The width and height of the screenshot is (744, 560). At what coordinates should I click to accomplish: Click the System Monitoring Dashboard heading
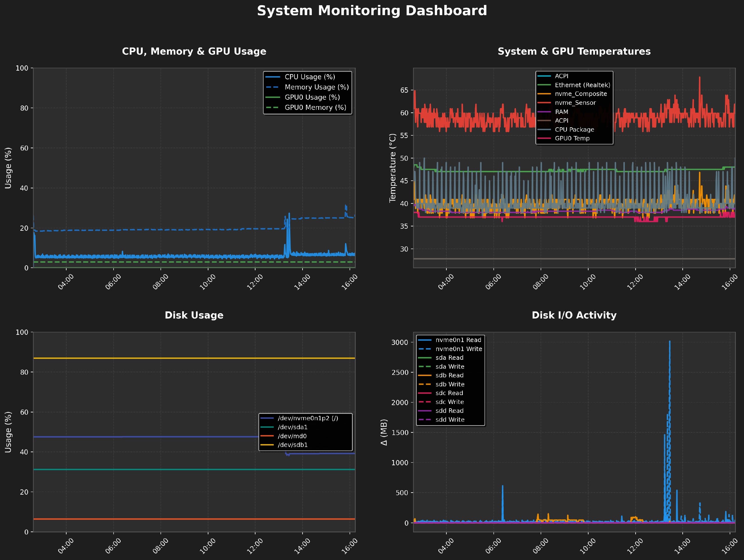coord(372,11)
